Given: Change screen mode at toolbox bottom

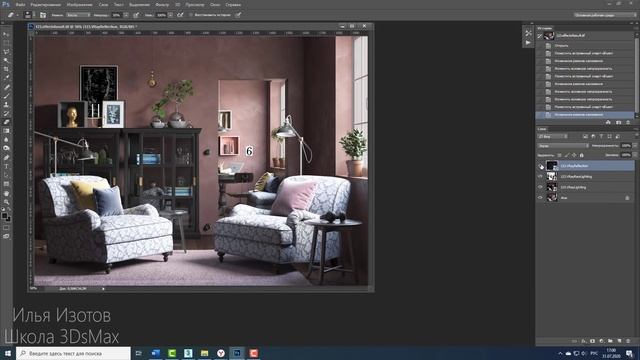Looking at the screenshot, I should (6, 236).
